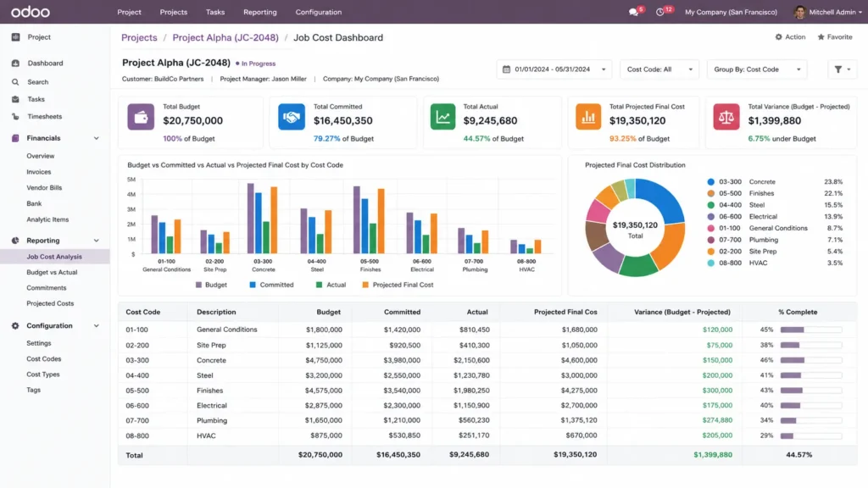868x488 pixels.
Task: Select Job Cost Analysis in sidebar
Action: click(x=54, y=257)
